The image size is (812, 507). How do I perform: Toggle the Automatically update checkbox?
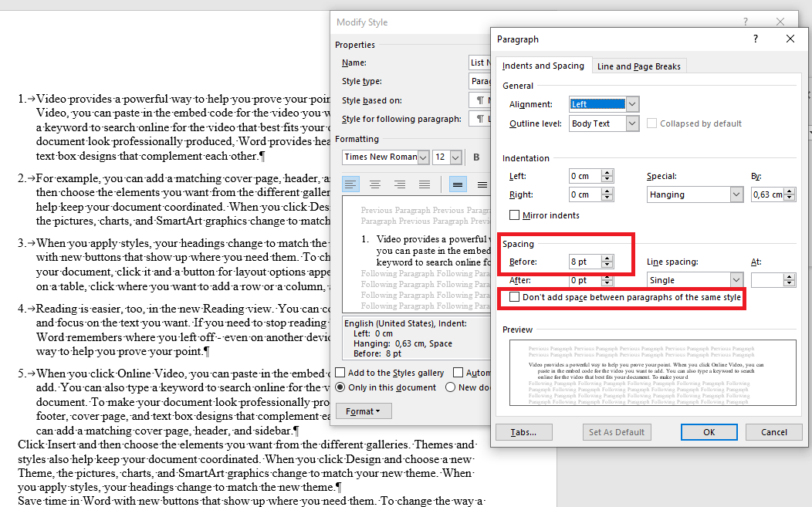tap(458, 373)
